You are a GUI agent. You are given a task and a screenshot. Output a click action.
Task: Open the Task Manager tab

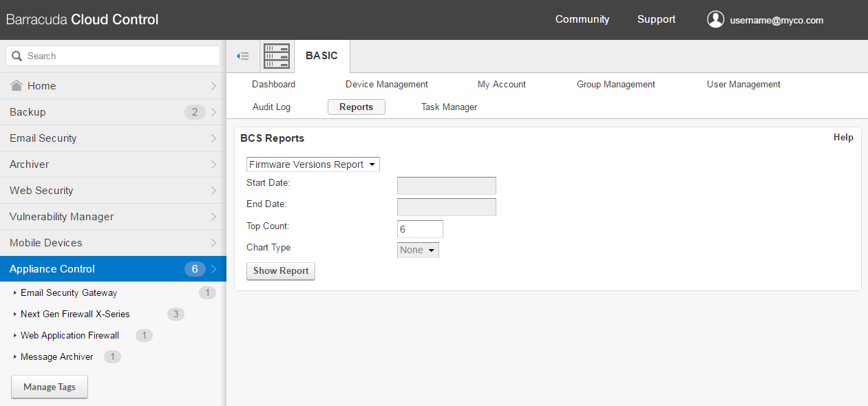(x=449, y=107)
